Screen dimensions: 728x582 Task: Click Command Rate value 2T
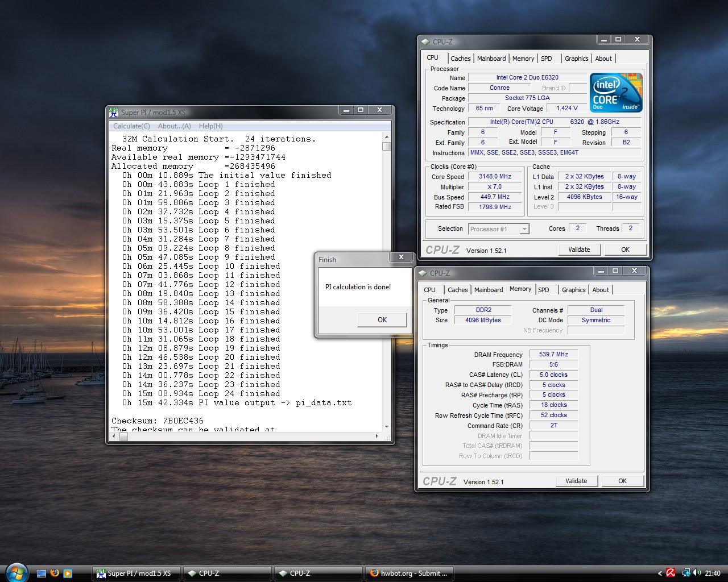(x=553, y=425)
